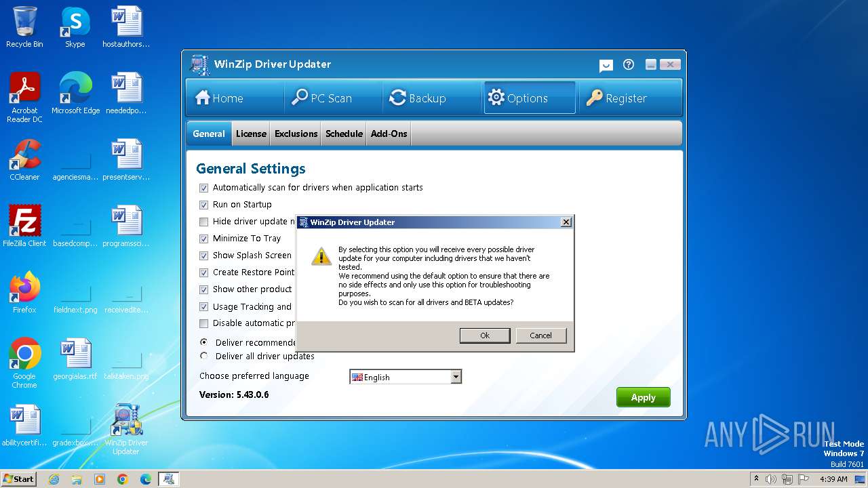Open the Options gear section
The image size is (868, 488).
pyautogui.click(x=530, y=98)
